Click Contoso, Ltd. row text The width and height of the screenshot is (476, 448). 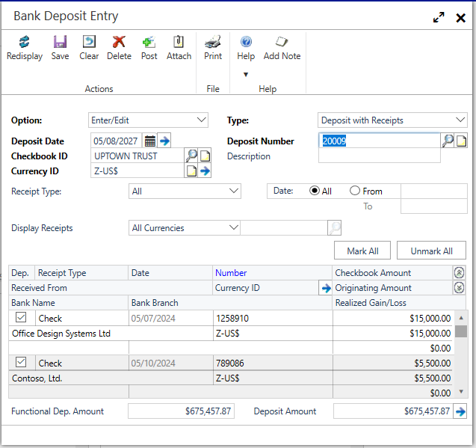(x=37, y=378)
